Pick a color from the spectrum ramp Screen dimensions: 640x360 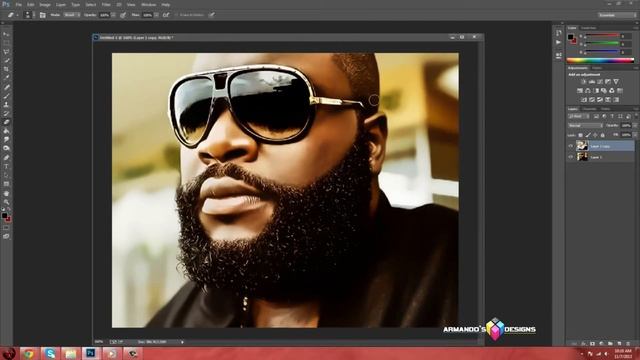point(600,60)
